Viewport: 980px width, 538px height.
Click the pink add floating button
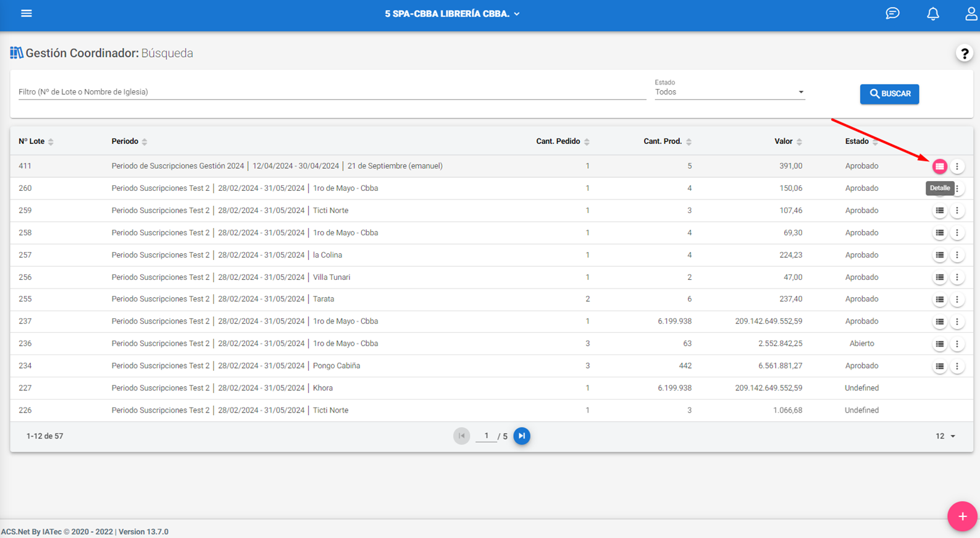click(962, 516)
